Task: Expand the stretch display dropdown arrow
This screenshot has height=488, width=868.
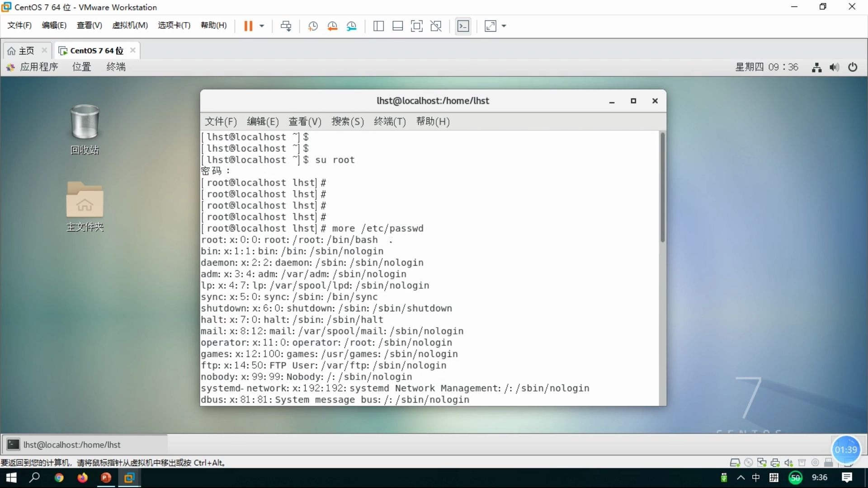Action: click(x=504, y=26)
